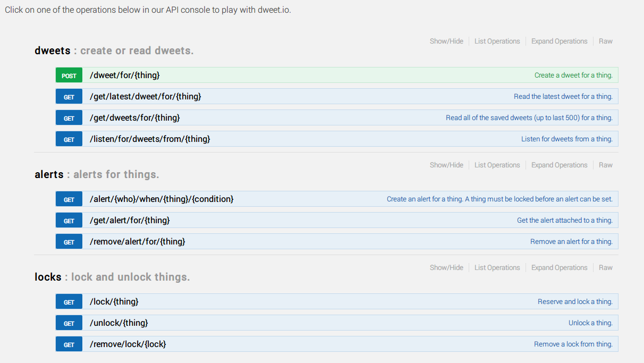Open Raw link for the locks section
The image size is (644, 363).
click(x=606, y=267)
